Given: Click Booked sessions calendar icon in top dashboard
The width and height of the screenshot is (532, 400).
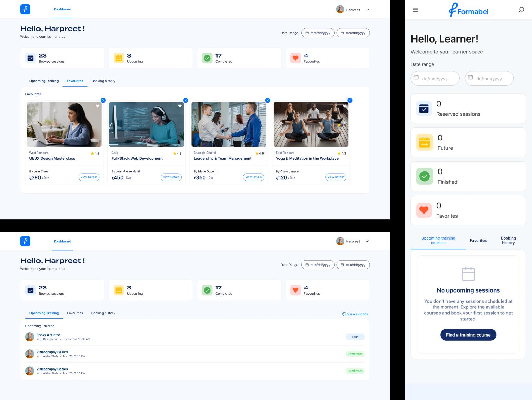Looking at the screenshot, I should (x=30, y=58).
